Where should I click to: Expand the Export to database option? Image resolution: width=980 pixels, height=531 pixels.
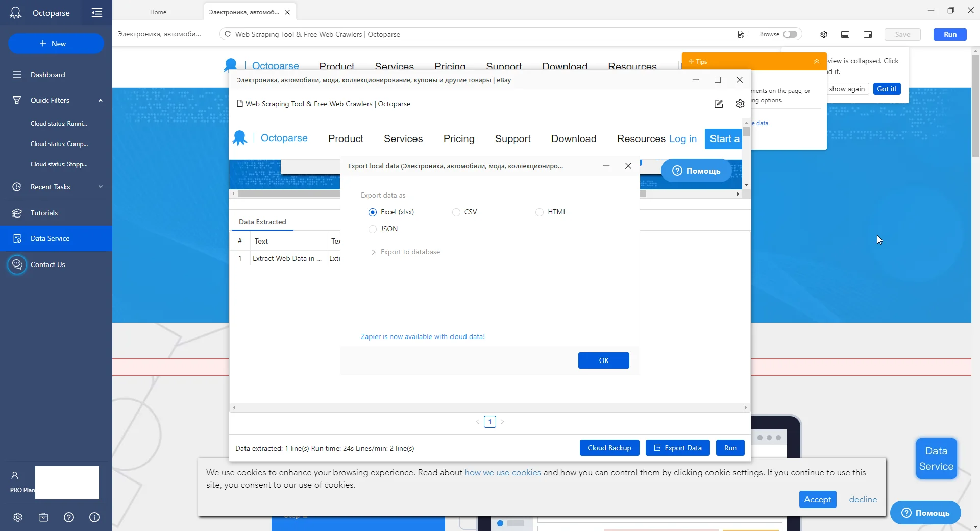(x=405, y=252)
